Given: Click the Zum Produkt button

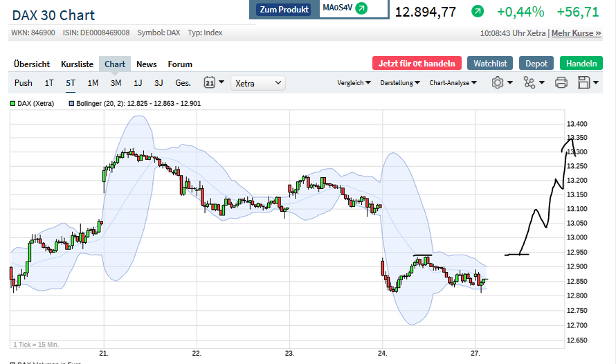Looking at the screenshot, I should point(284,10).
